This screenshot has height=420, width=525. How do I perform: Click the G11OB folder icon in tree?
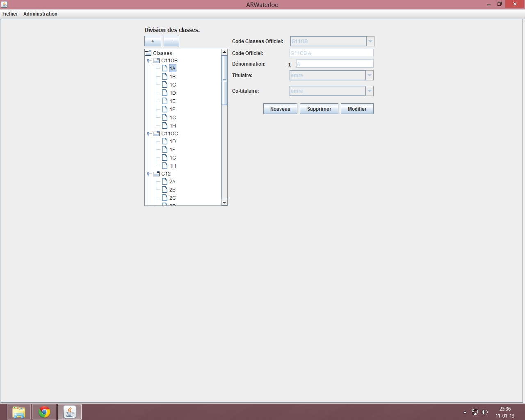(156, 61)
